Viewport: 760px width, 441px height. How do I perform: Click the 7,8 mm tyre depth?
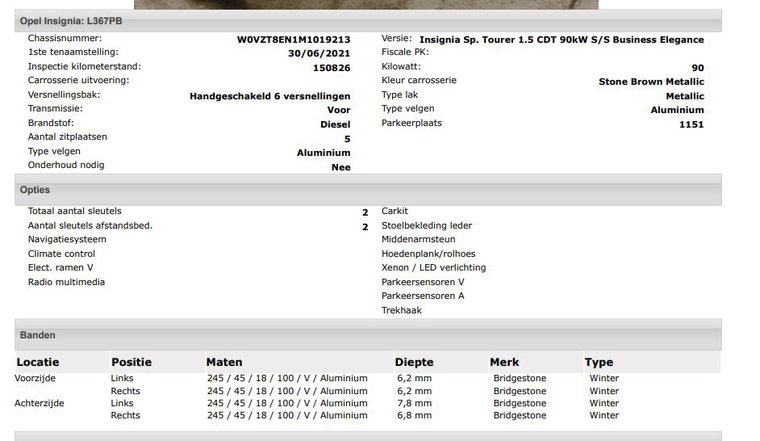tap(414, 403)
